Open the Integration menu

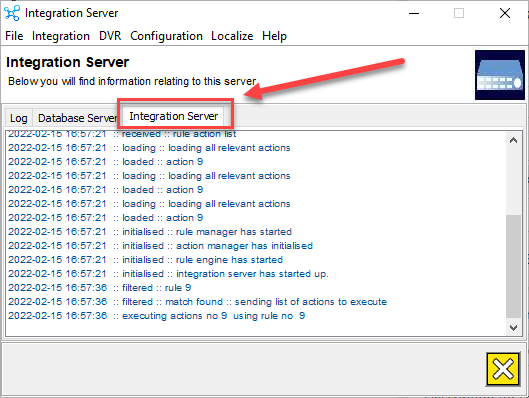(61, 36)
